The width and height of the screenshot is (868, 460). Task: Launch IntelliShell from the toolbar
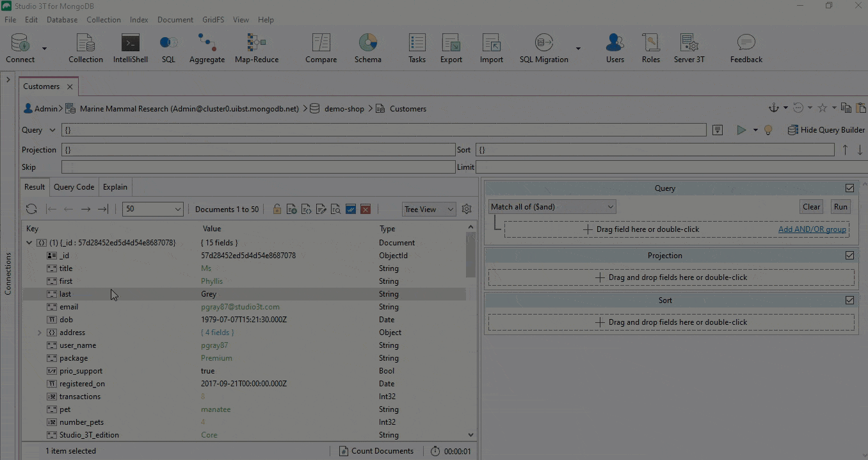(131, 49)
